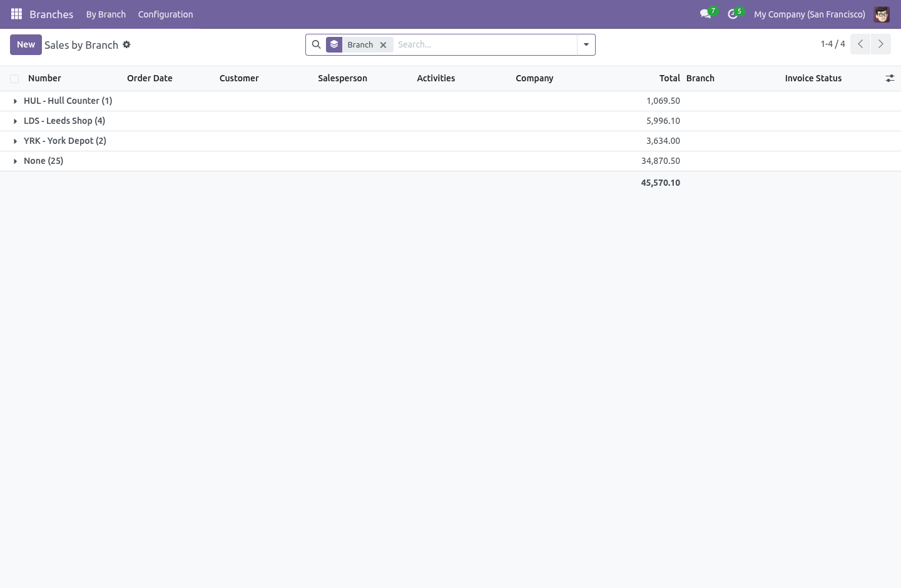Image resolution: width=901 pixels, height=588 pixels.
Task: Click the 1-4 / 4 pager counter
Action: coord(833,44)
